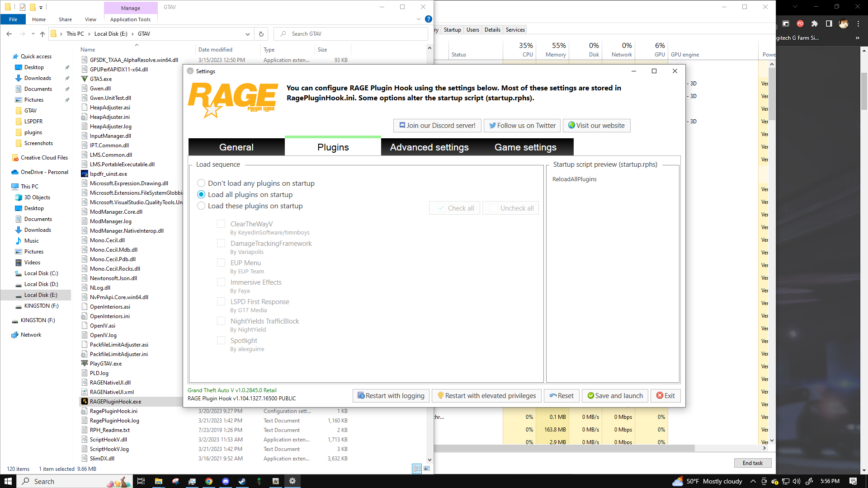Click Restart with logging button

[x=391, y=396]
